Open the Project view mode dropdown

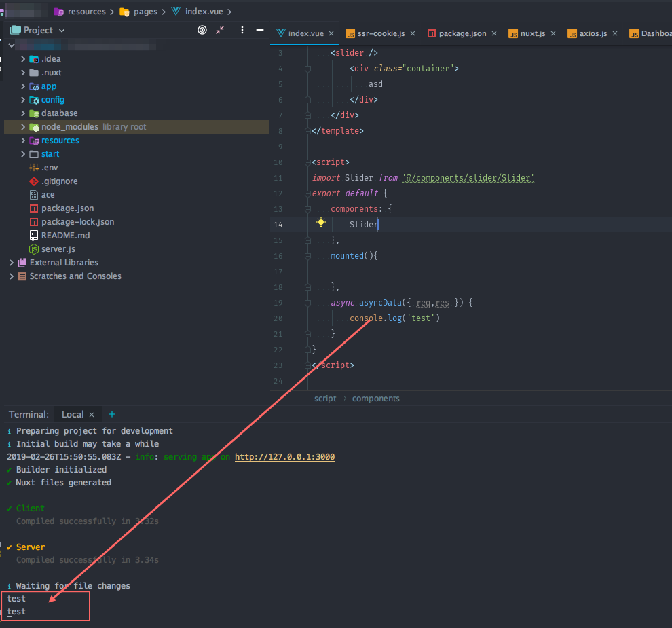(x=62, y=30)
